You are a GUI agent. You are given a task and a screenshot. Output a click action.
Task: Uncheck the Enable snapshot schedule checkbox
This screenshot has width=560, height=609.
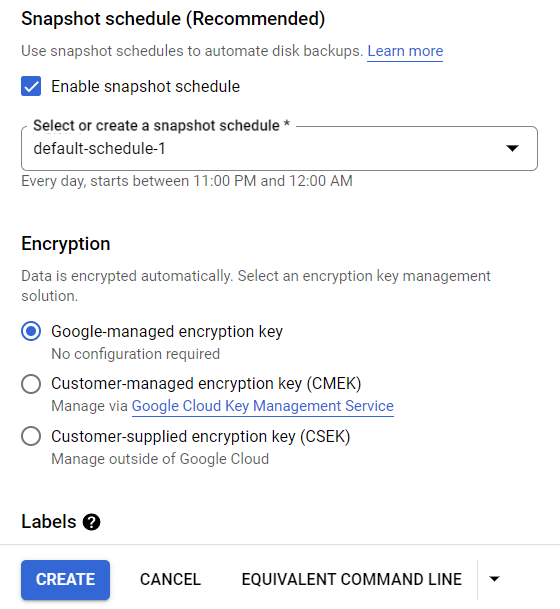(x=31, y=86)
